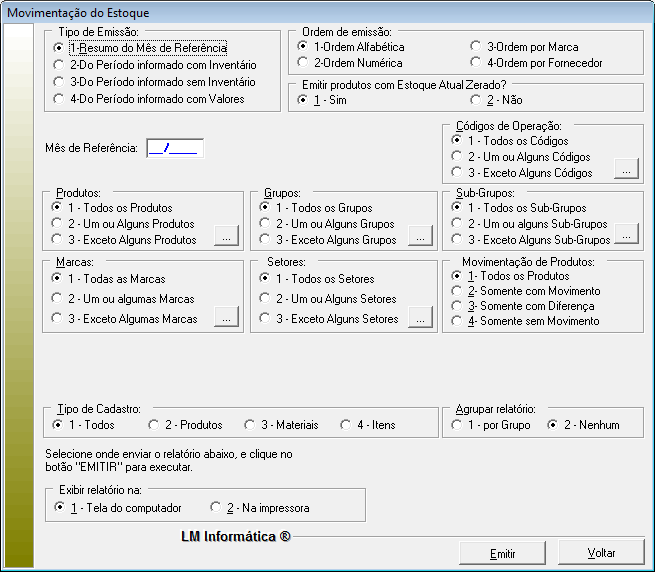Send report to 2 - Na impressora
The width and height of the screenshot is (655, 572).
point(215,508)
